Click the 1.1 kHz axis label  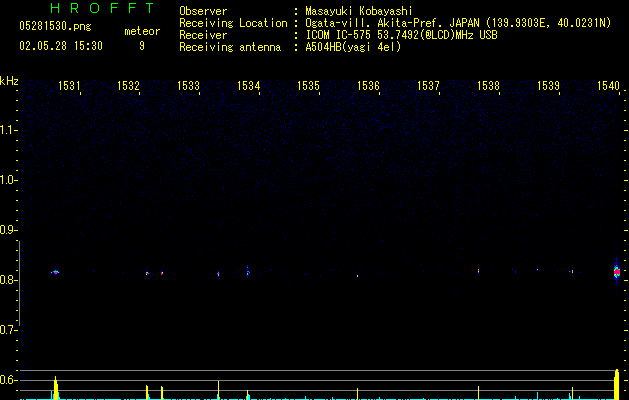(9, 130)
